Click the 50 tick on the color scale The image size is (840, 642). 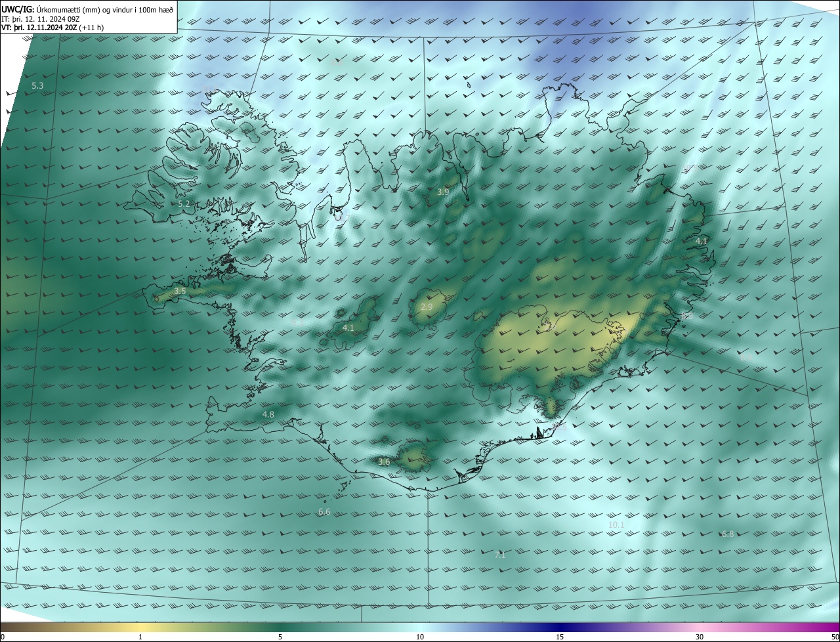tap(835, 637)
